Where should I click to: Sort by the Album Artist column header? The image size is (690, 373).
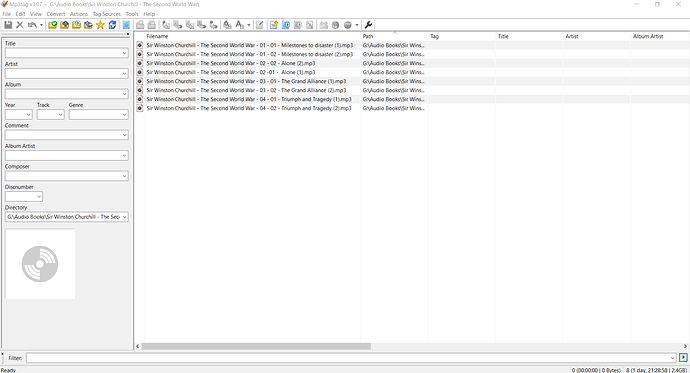[x=660, y=37]
